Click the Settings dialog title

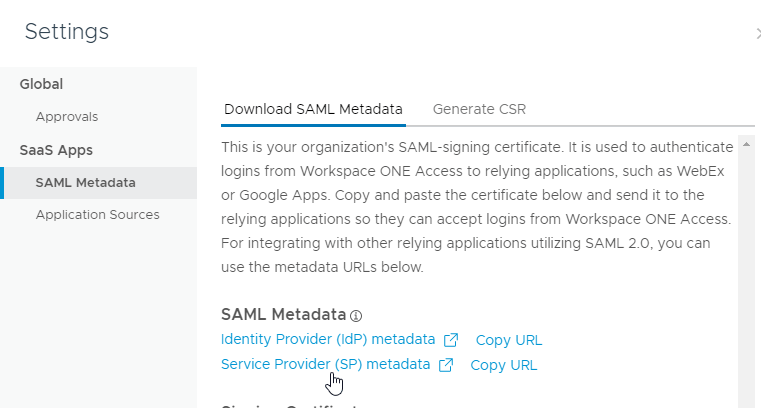click(x=67, y=32)
